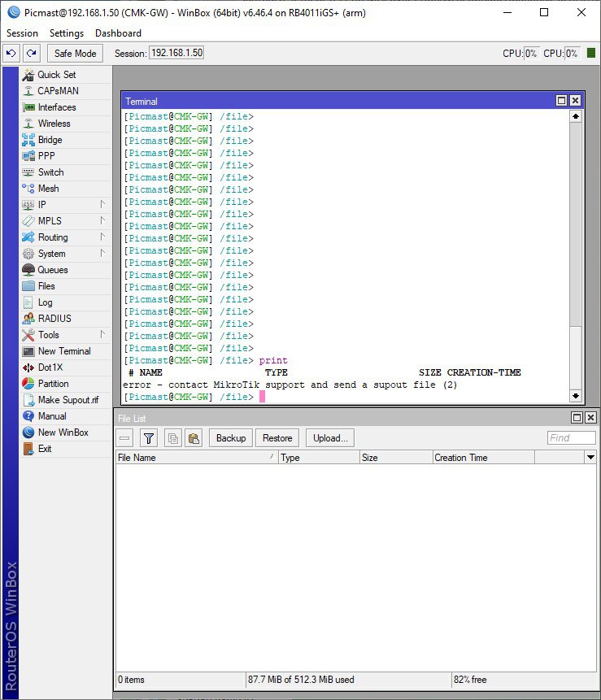
Task: Click the filter funnel icon in File List
Action: point(149,438)
